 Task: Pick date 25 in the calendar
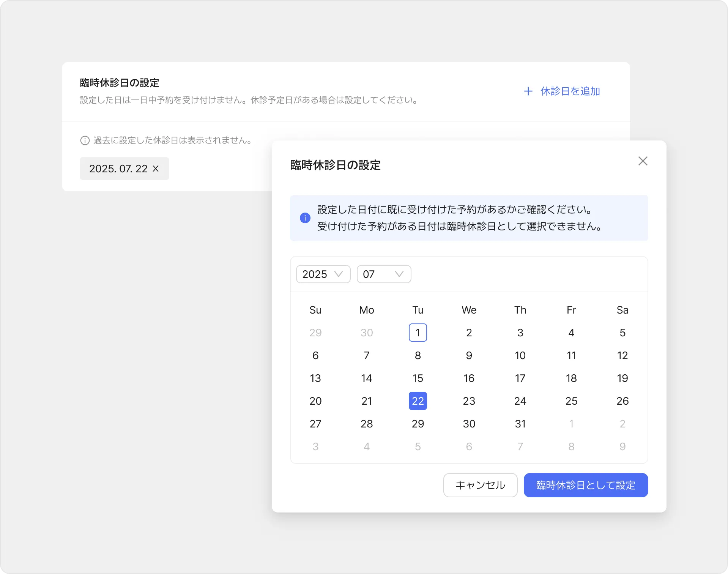(571, 401)
